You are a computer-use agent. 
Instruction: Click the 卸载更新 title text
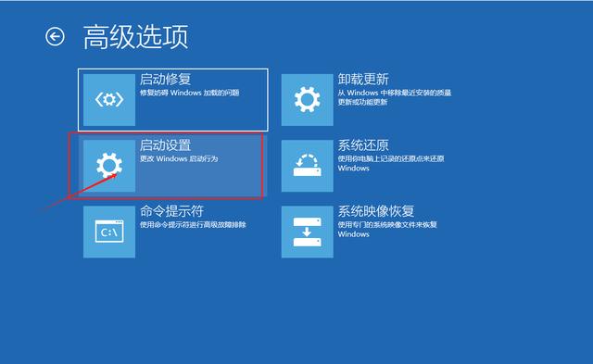(x=363, y=80)
